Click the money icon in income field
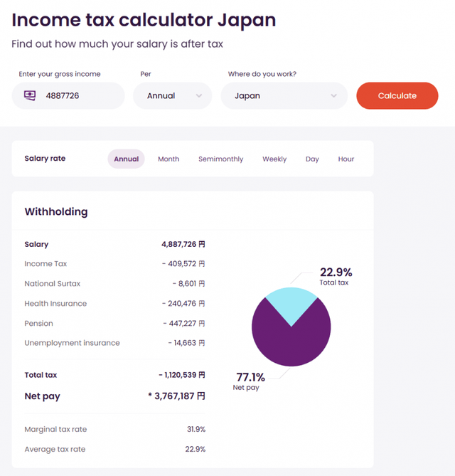 point(30,95)
